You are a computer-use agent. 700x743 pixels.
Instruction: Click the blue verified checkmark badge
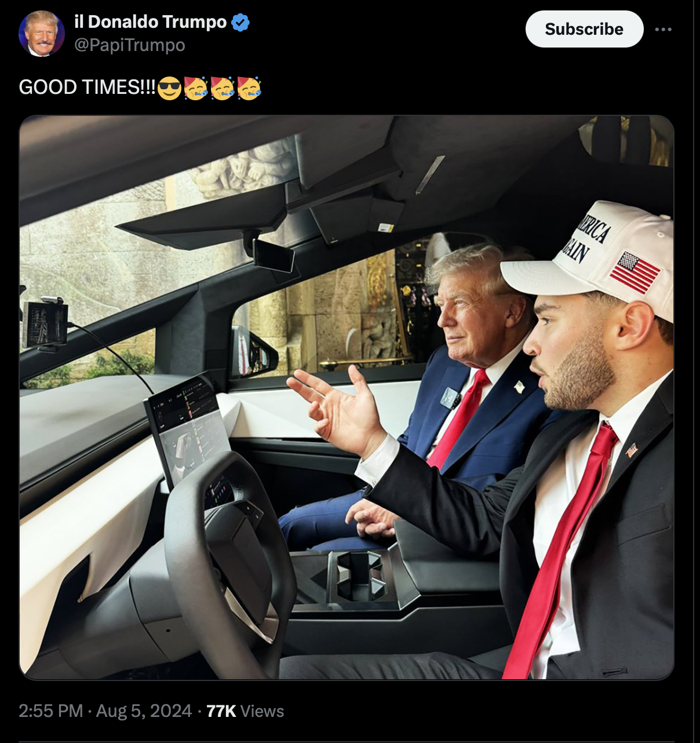[240, 23]
